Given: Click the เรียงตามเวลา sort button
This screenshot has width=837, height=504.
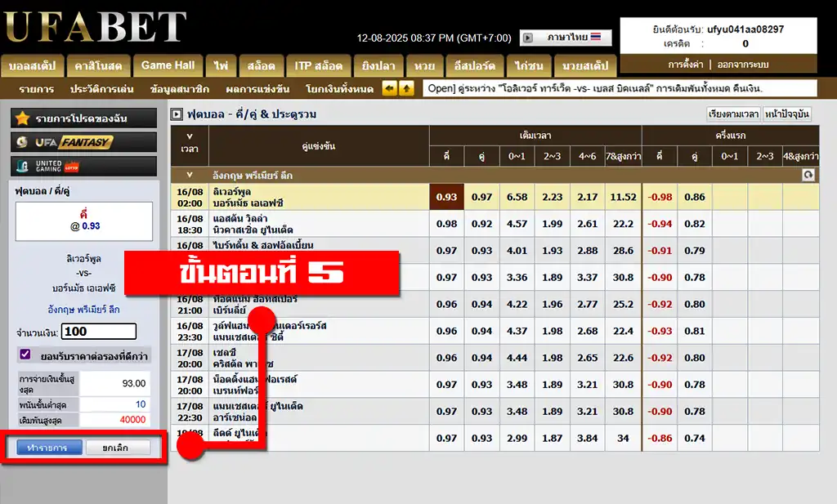Looking at the screenshot, I should (733, 114).
